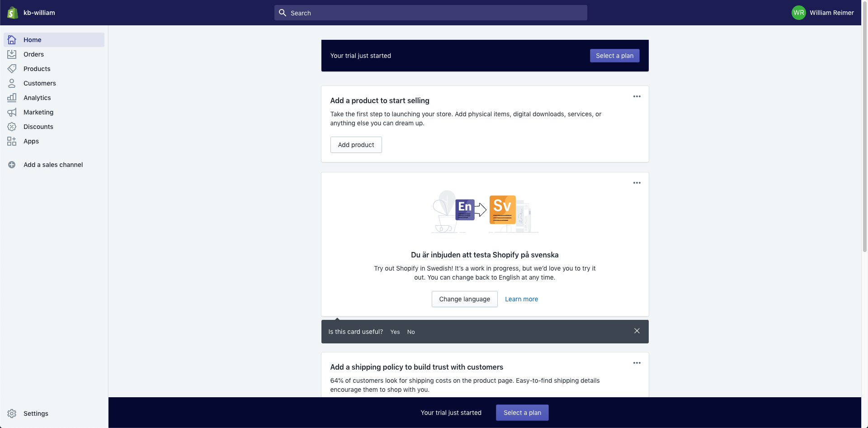Click the Home house icon
The height and width of the screenshot is (428, 868).
[12, 40]
